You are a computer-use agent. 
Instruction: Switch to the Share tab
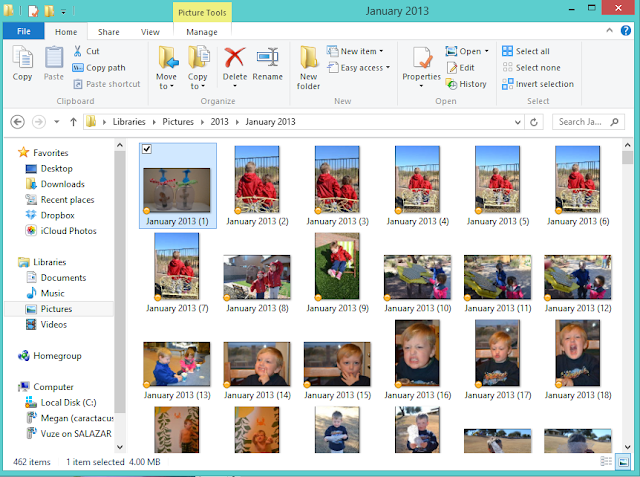point(109,32)
